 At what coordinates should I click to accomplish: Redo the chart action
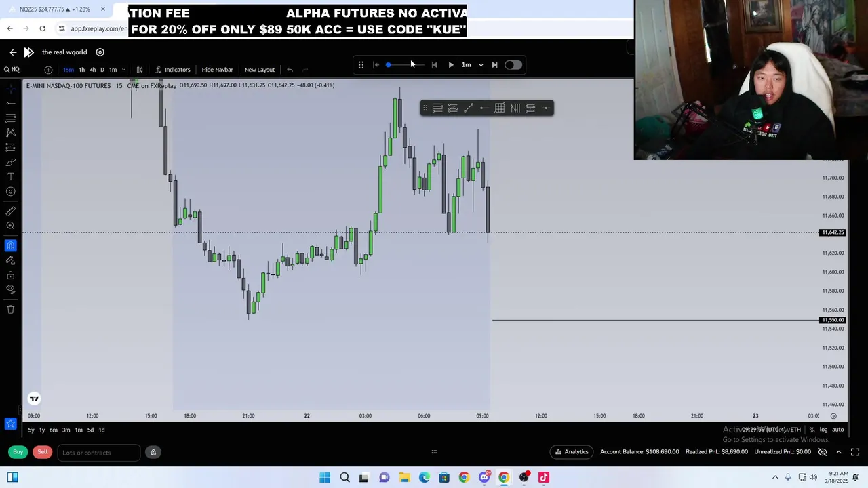[x=305, y=70]
